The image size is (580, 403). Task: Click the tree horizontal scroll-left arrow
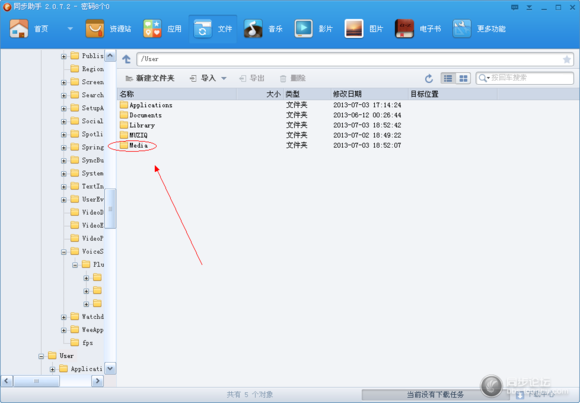pos(7,381)
